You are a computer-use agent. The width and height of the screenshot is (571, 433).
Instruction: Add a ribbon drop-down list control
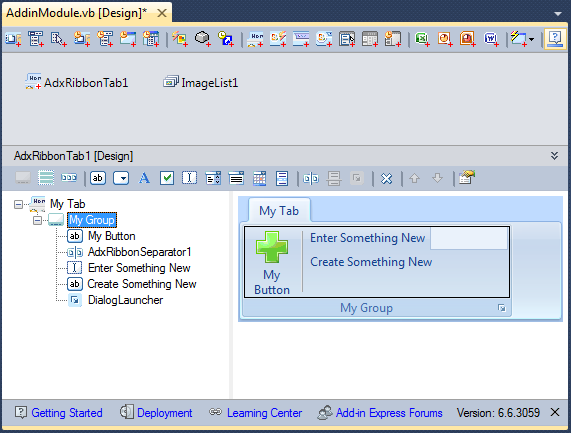236,178
